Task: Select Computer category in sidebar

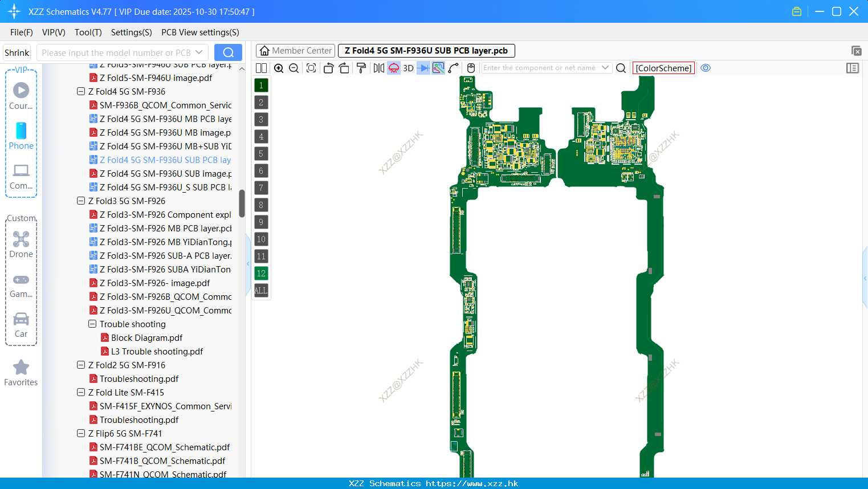Action: pyautogui.click(x=21, y=176)
